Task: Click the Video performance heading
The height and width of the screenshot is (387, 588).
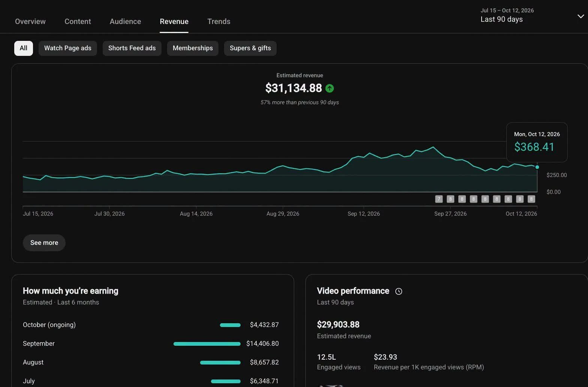Action: pos(353,291)
